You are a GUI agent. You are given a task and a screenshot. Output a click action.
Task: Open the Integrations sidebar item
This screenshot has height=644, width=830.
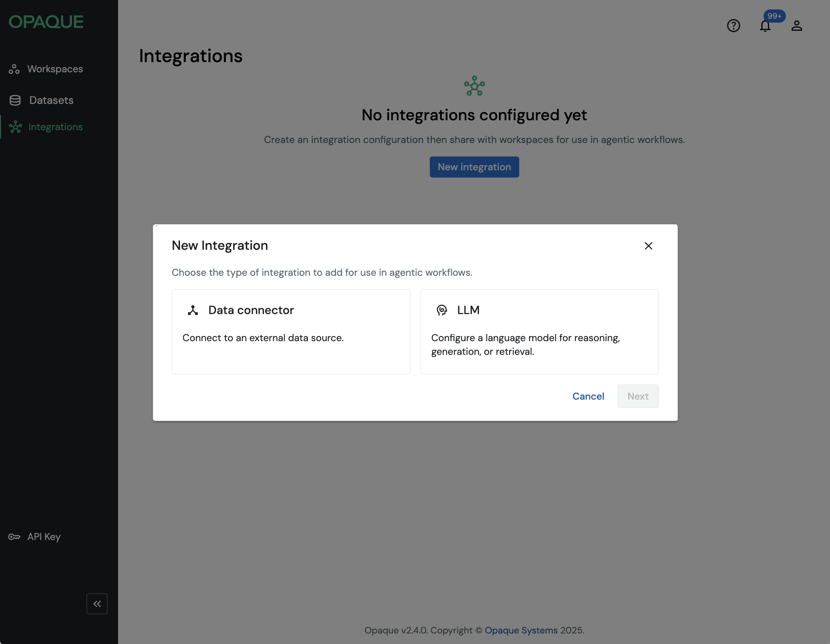coord(55,127)
